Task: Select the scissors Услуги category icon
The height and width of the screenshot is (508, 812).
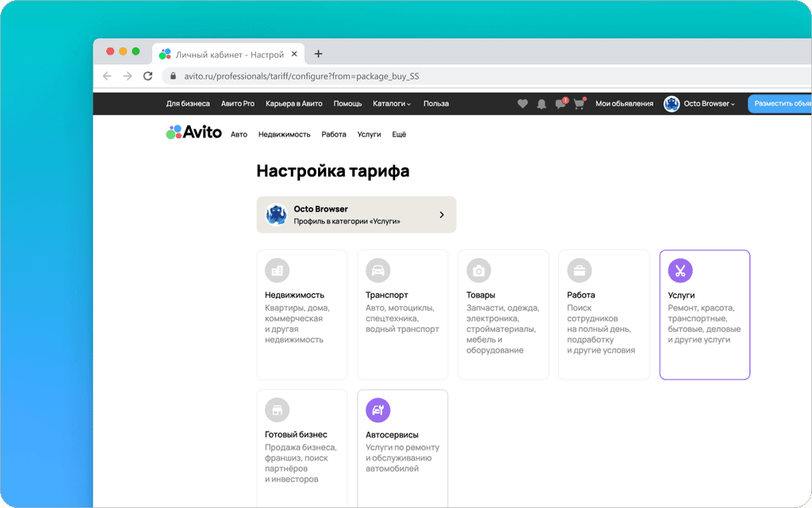Action: coord(680,271)
